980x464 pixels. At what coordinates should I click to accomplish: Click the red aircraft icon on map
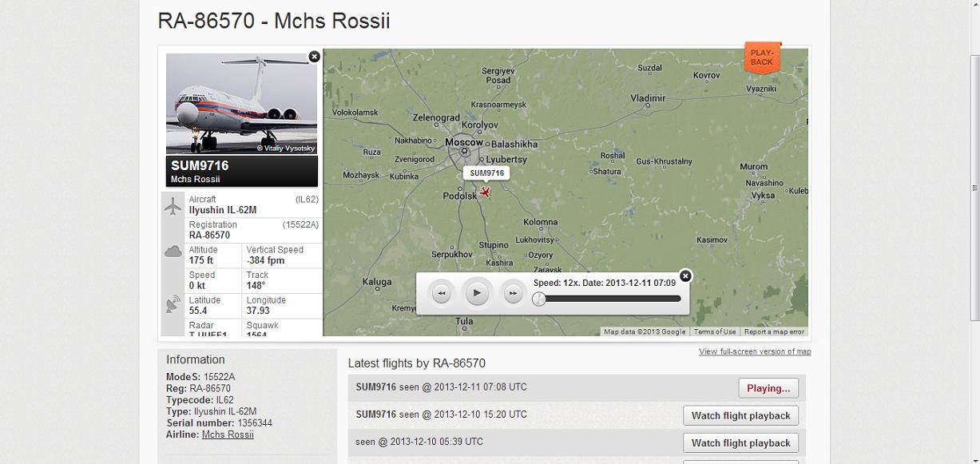pos(485,192)
